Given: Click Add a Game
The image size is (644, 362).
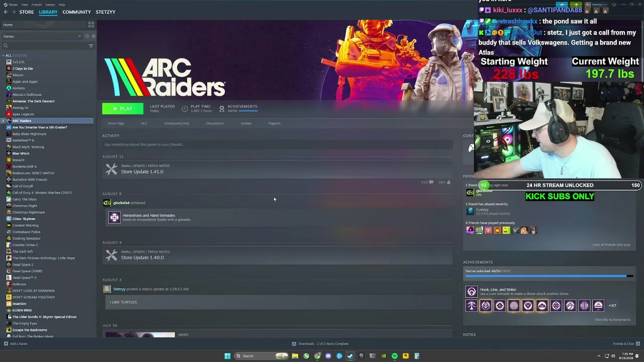Looking at the screenshot, I should (x=16, y=344).
